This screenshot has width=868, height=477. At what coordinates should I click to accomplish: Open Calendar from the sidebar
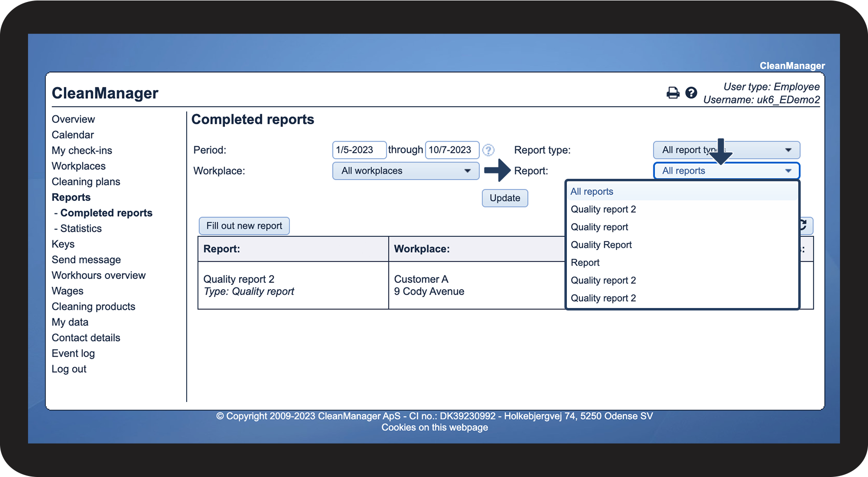[x=73, y=135]
